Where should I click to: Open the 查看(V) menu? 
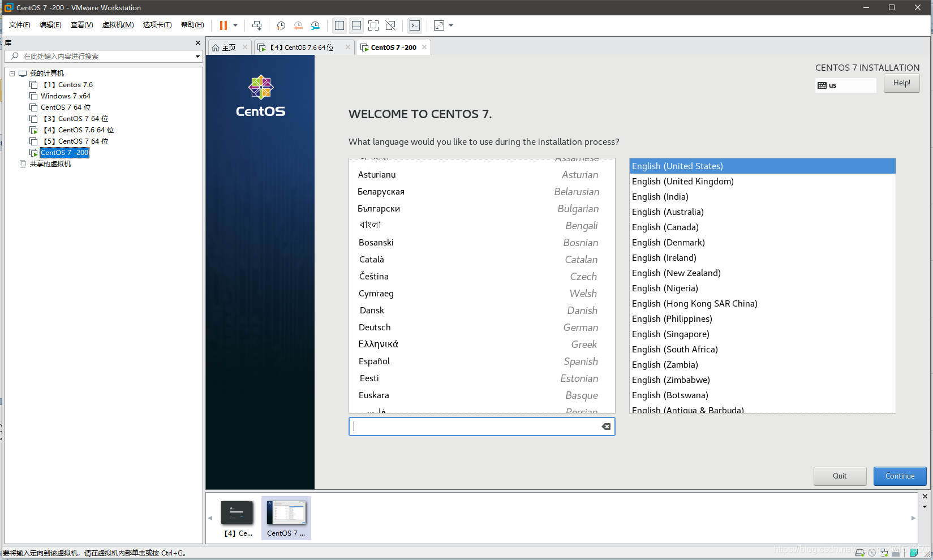pos(81,25)
